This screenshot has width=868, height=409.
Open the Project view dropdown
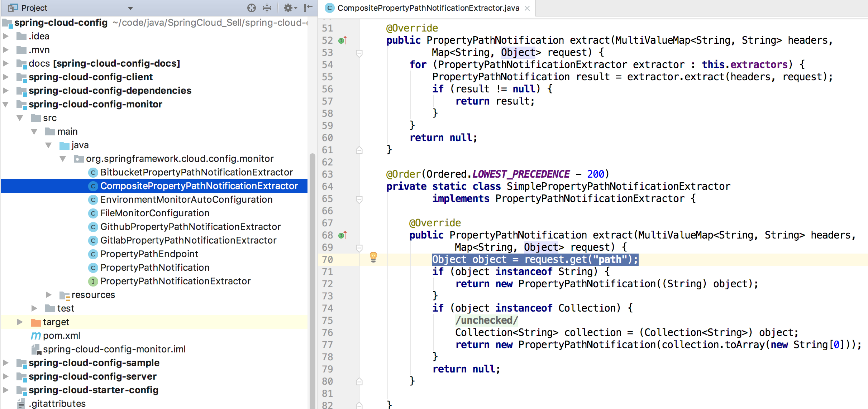tap(130, 8)
